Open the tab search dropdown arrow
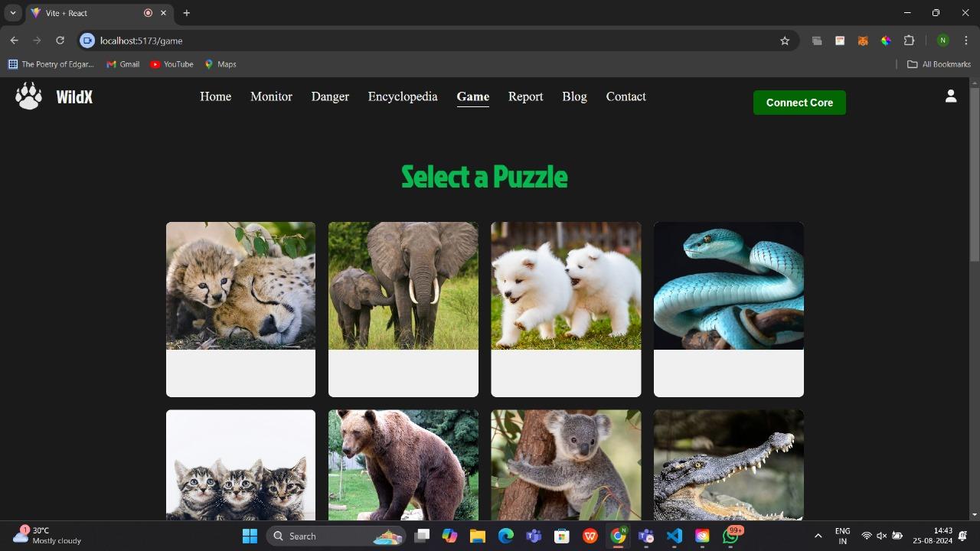The height and width of the screenshot is (551, 980). [x=13, y=13]
